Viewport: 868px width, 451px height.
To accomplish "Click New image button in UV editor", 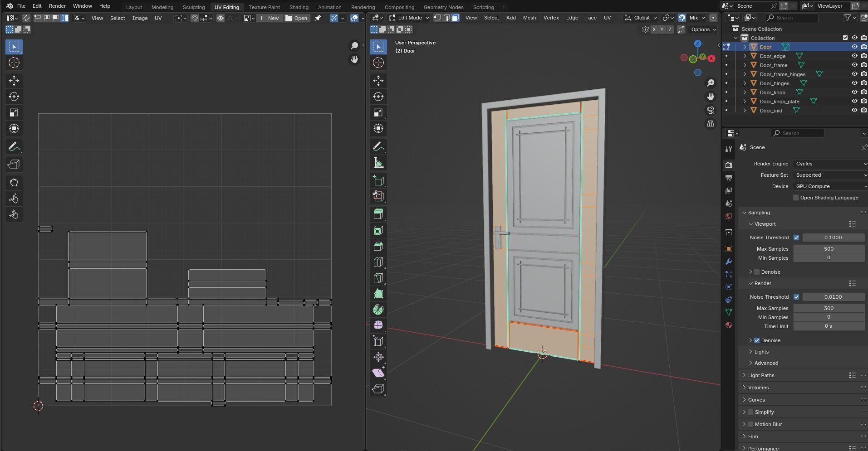I will (x=269, y=18).
